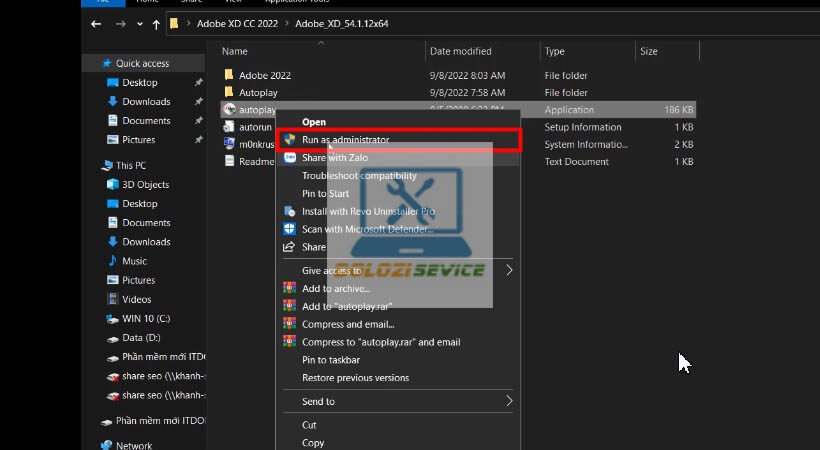Click WinRAR icon beside Add to archive
This screenshot has height=450, width=820.
tap(289, 288)
